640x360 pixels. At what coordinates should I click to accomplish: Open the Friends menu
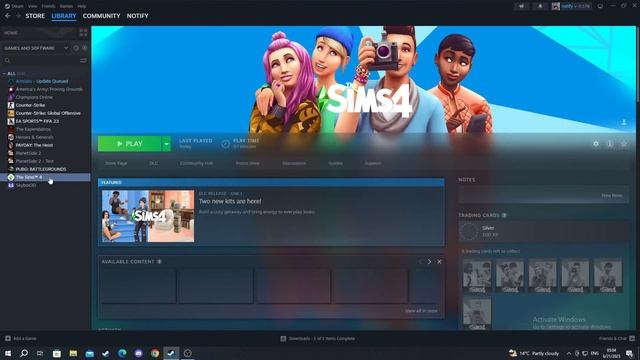coord(48,6)
